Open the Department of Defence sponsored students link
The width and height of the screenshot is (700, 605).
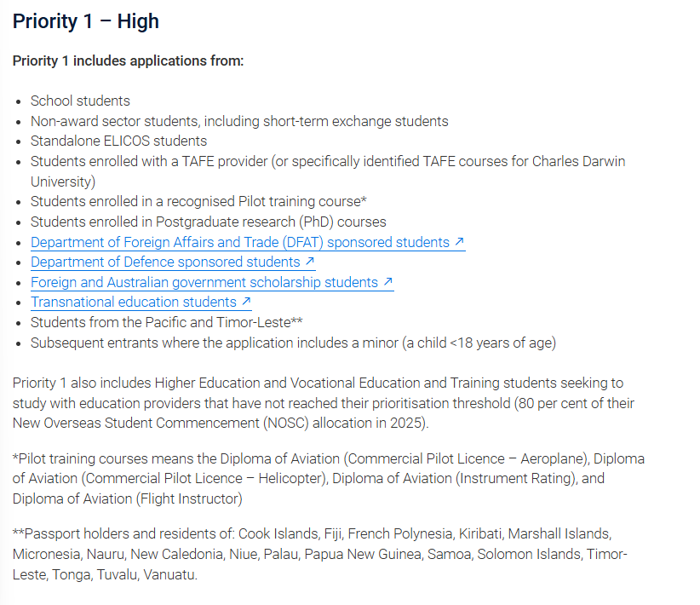point(165,262)
